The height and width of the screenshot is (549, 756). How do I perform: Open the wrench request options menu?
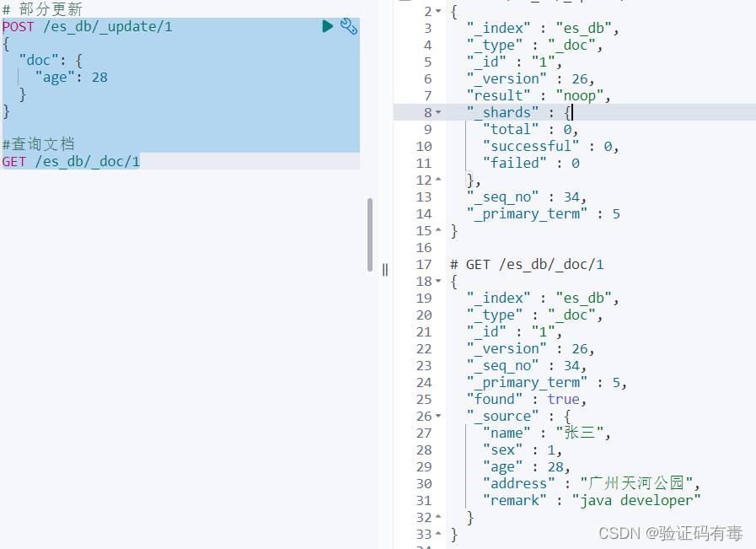tap(349, 26)
